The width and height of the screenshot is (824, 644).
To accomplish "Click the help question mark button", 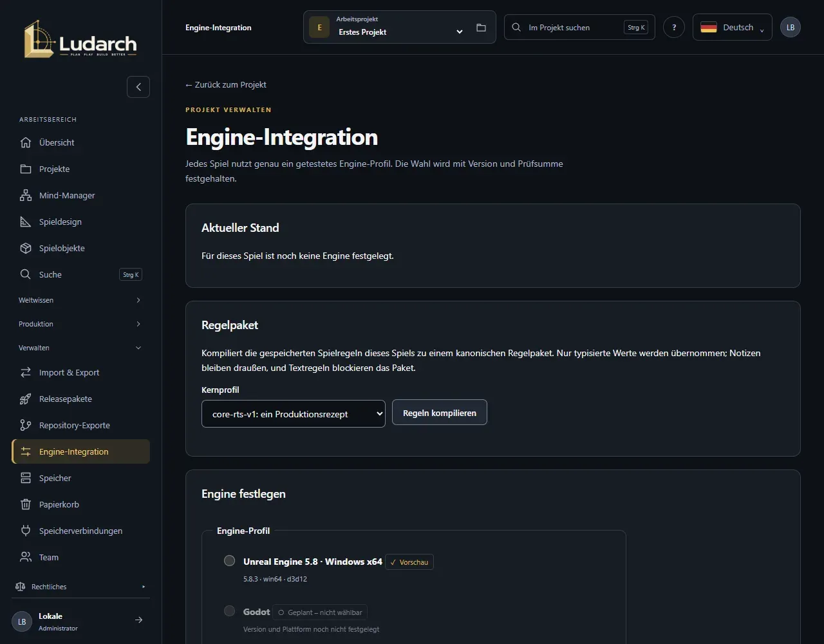I will [x=674, y=27].
